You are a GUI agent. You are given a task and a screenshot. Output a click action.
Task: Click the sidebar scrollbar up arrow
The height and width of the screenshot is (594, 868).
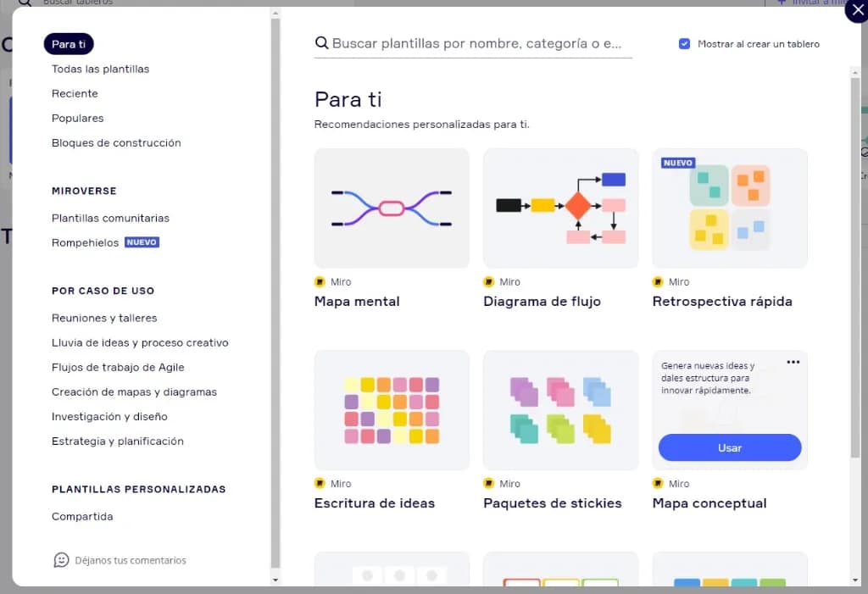pos(275,14)
